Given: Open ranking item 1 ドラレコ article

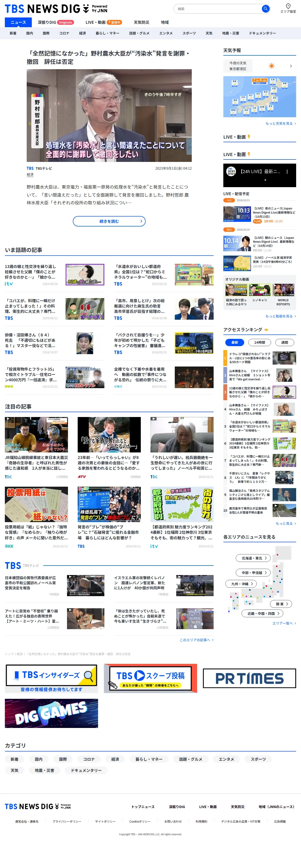Looking at the screenshot, I should 259,358.
